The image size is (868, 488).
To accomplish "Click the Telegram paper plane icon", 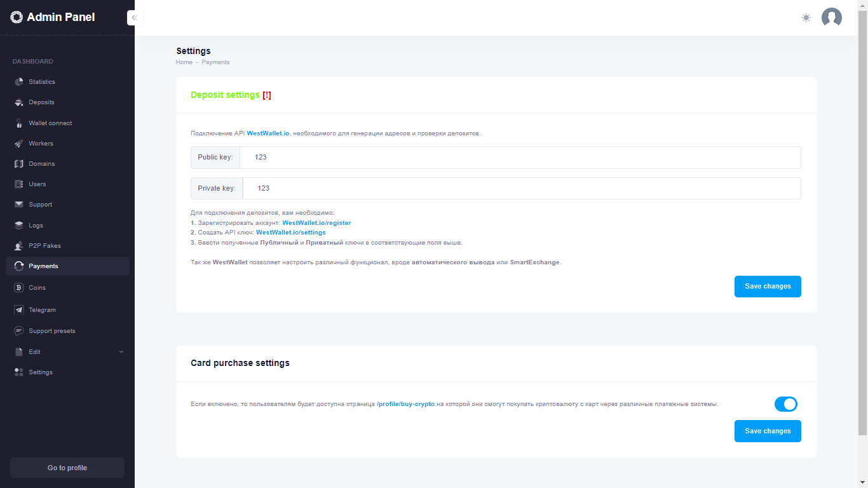I will point(19,310).
